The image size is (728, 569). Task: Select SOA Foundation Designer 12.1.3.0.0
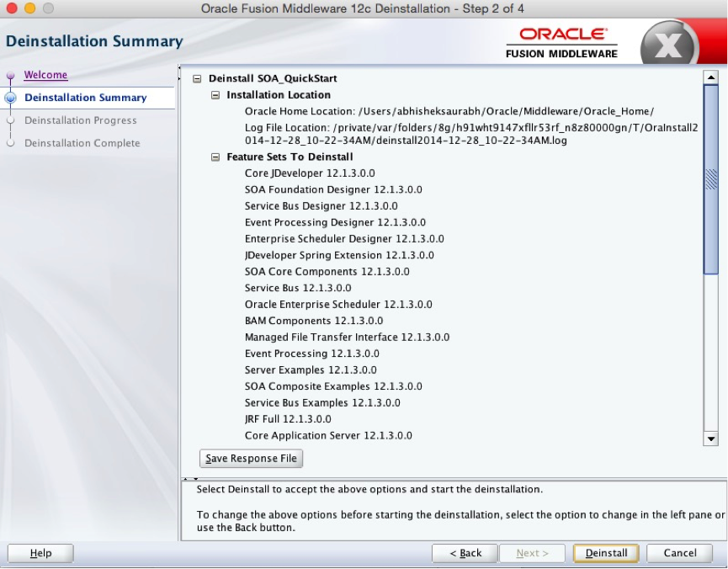click(333, 189)
